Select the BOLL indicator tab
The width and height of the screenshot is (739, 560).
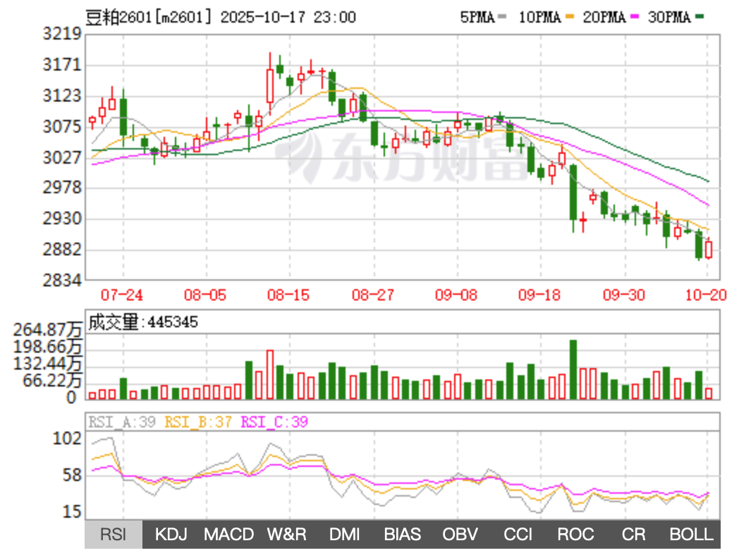(x=691, y=535)
